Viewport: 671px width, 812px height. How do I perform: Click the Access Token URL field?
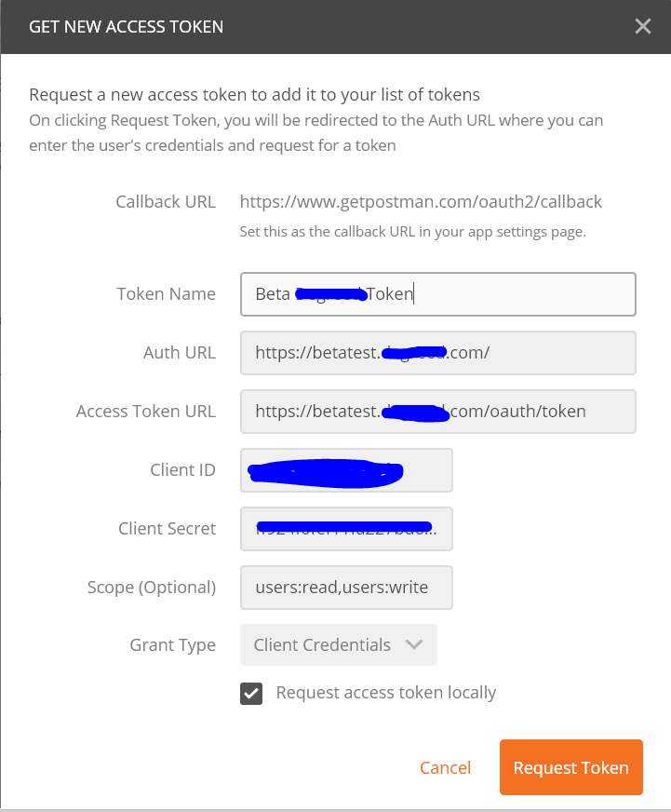point(437,412)
